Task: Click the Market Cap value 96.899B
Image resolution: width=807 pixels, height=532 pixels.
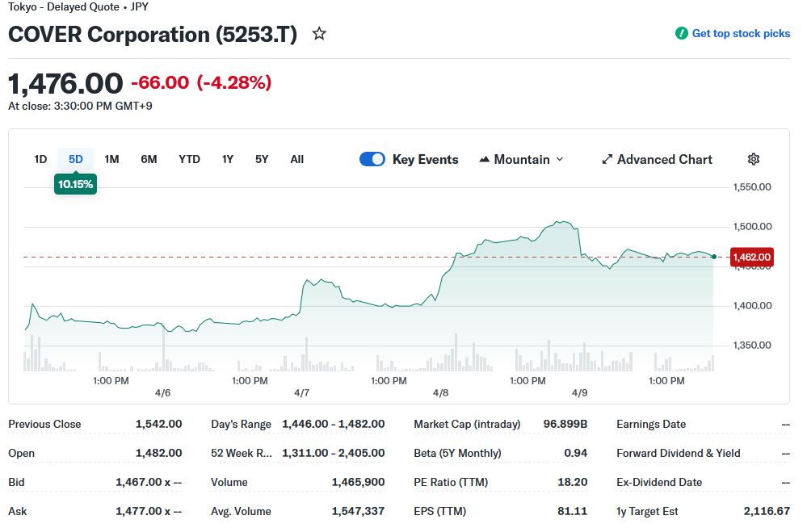Action: click(x=565, y=425)
